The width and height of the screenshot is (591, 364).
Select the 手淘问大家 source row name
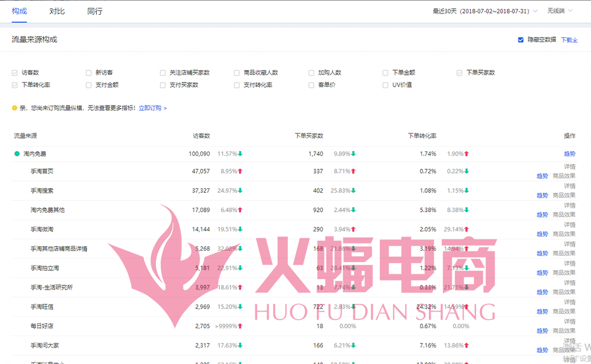coord(45,345)
